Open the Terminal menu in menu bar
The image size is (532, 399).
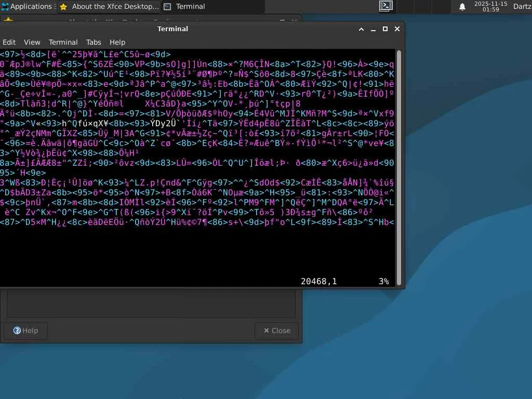pos(63,42)
